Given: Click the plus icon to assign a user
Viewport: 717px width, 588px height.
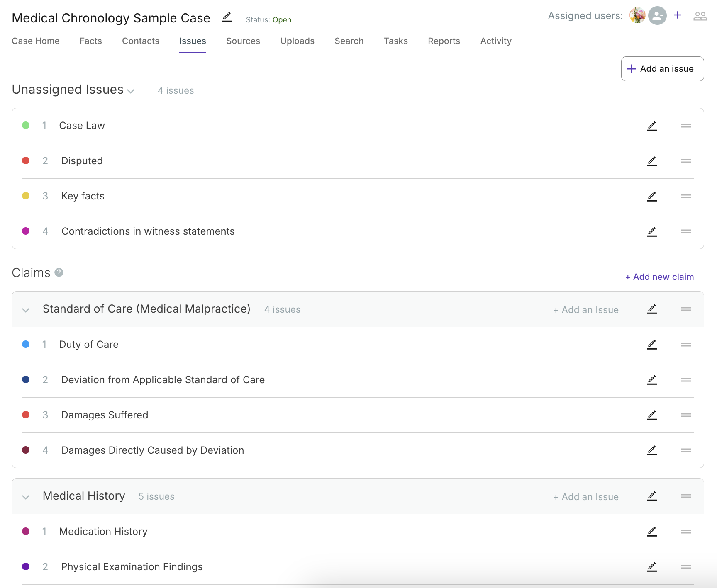Looking at the screenshot, I should 677,15.
